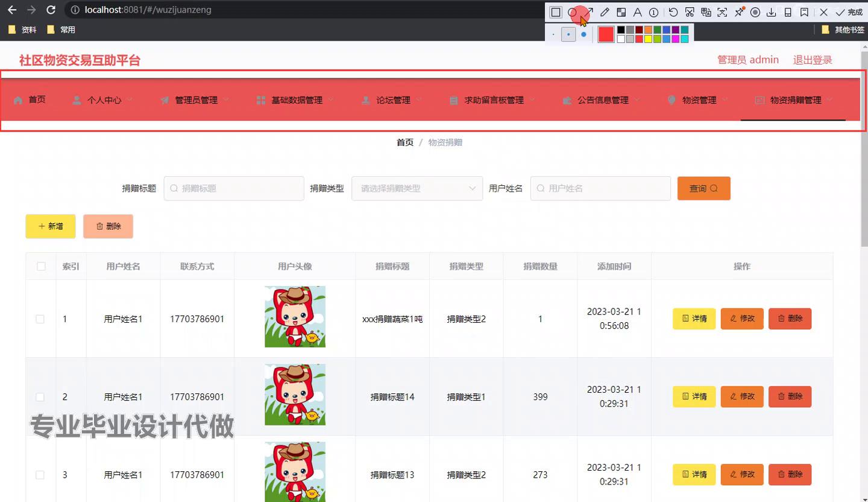
Task: Pick the orange color swatch
Action: 648,30
